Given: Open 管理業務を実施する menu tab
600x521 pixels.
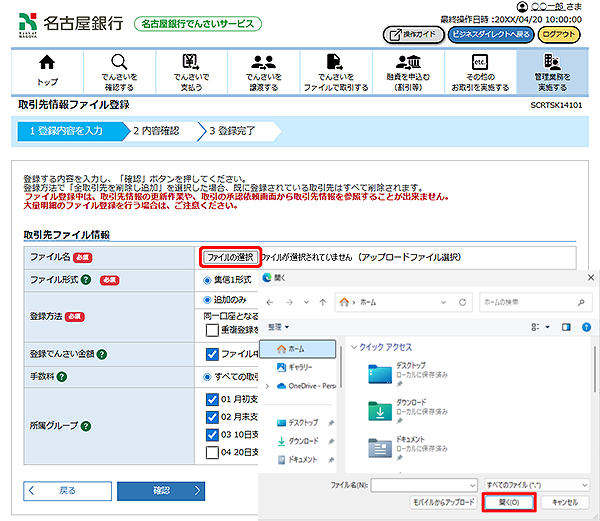Looking at the screenshot, I should pos(548,70).
